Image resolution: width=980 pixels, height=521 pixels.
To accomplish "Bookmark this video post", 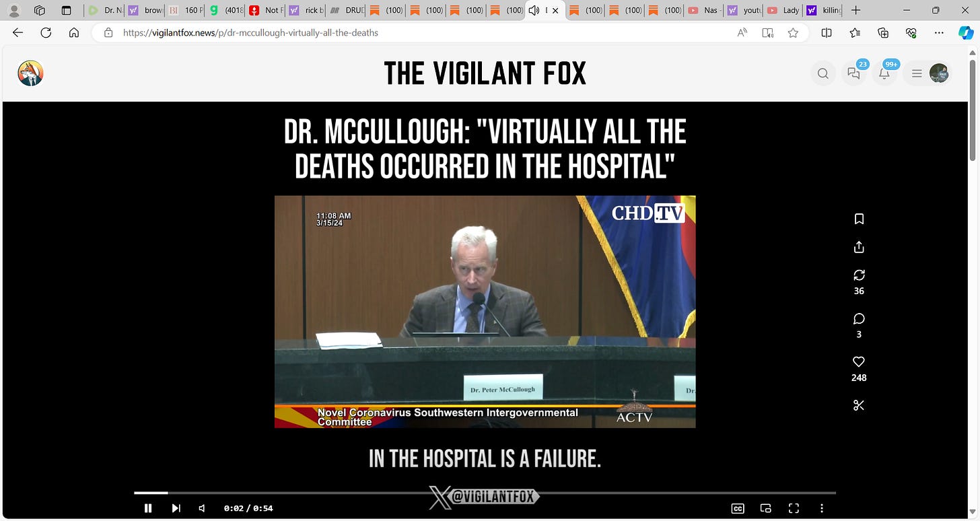I will [859, 219].
